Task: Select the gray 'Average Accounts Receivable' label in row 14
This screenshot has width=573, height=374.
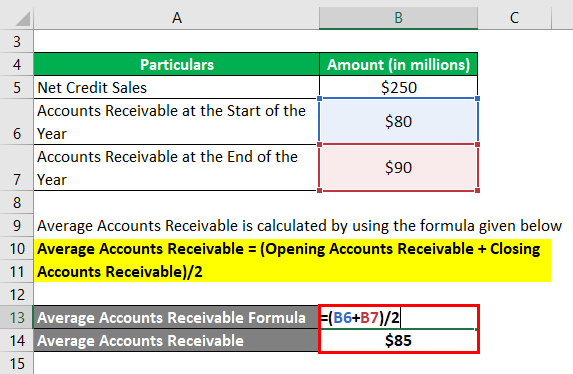Action: (x=176, y=340)
